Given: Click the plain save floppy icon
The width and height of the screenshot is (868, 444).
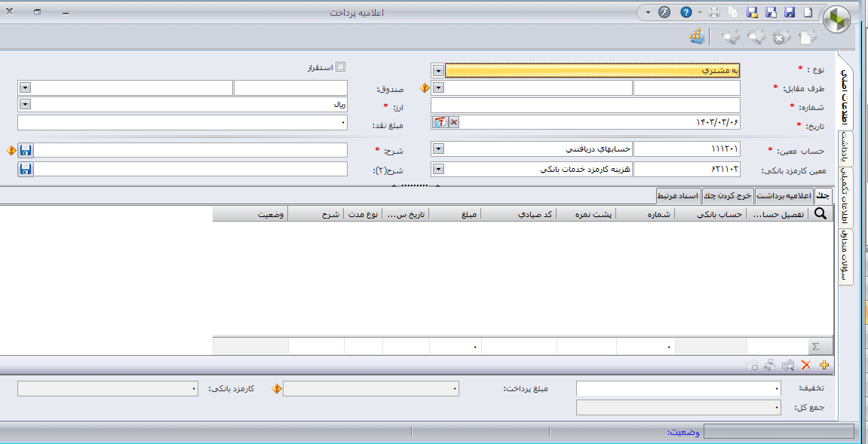Looking at the screenshot, I should click(790, 12).
